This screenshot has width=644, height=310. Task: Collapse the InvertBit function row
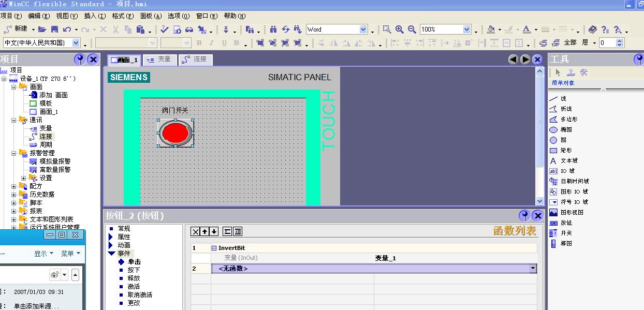point(214,248)
